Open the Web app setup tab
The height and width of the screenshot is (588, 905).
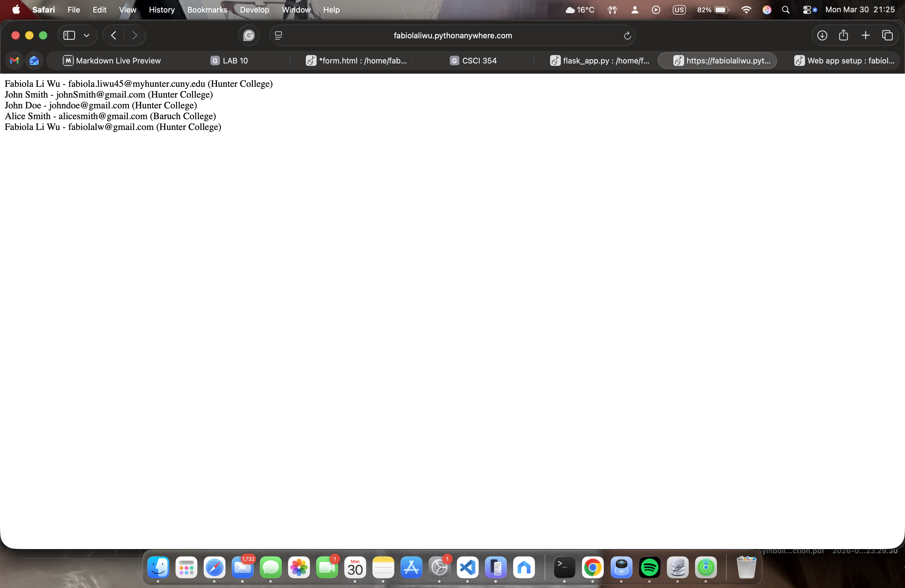click(x=844, y=60)
